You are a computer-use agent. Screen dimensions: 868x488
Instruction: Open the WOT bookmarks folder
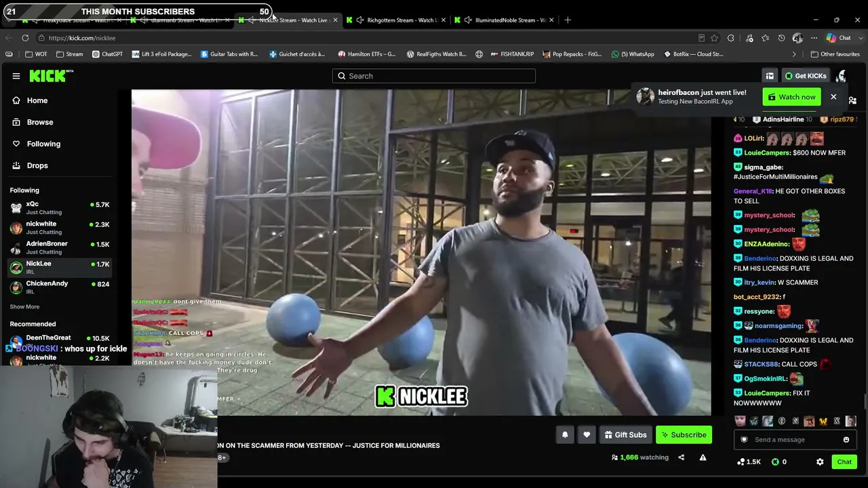tap(37, 54)
